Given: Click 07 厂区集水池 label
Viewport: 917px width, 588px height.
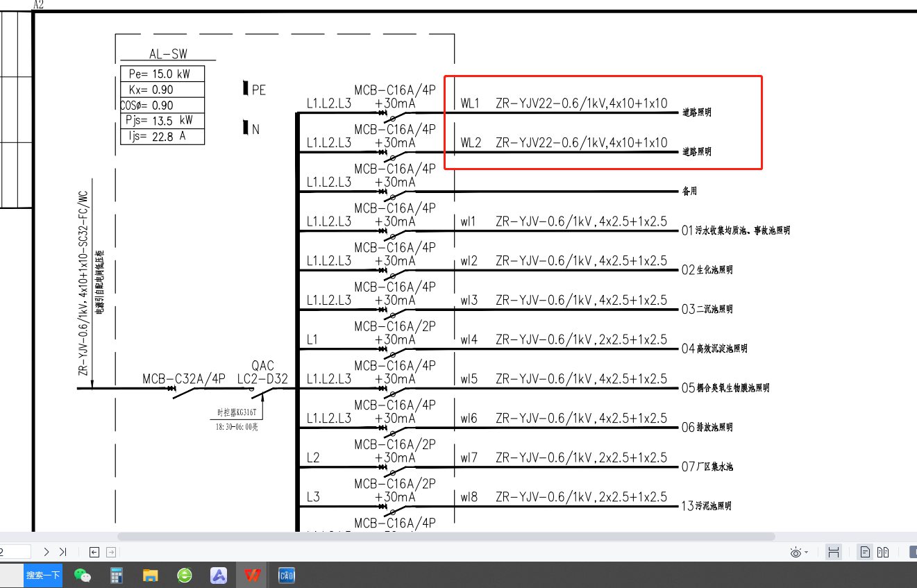Looking at the screenshot, I should click(x=707, y=467).
